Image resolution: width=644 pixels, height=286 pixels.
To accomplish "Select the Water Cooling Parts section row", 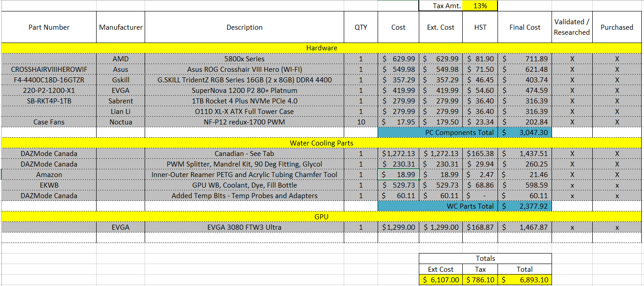I will pos(322,143).
